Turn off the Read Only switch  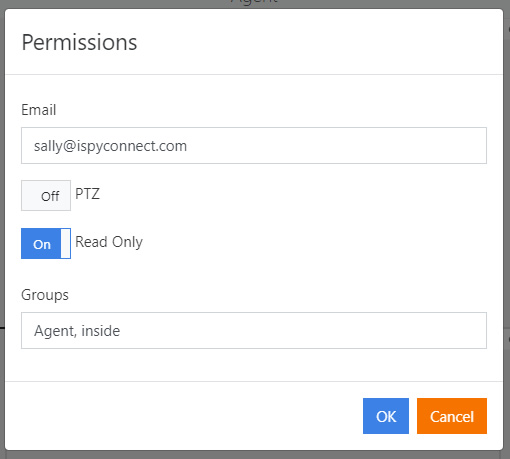point(46,243)
